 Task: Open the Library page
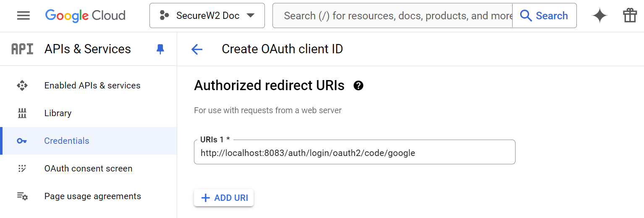(x=58, y=113)
